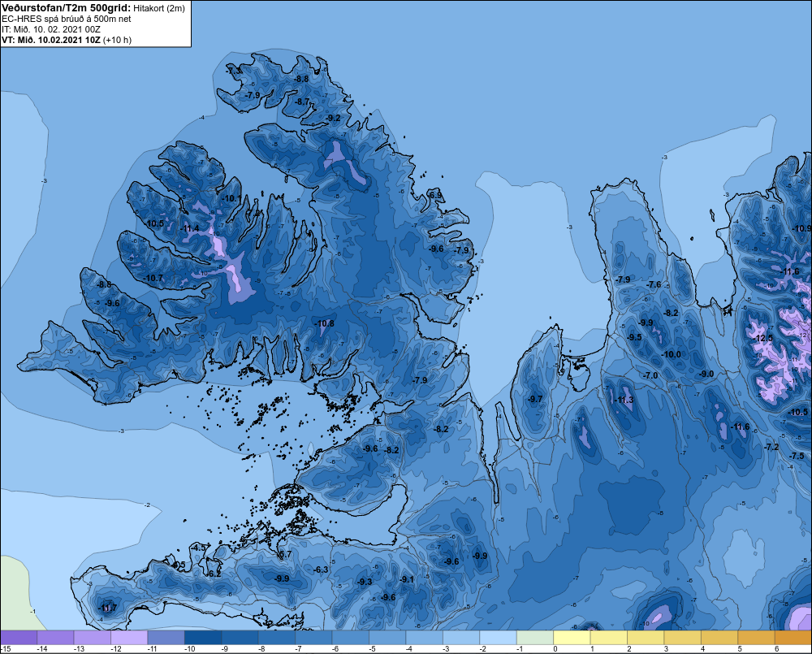Click the -8.7 temperature value on map
This screenshot has width=812, height=654.
[302, 102]
